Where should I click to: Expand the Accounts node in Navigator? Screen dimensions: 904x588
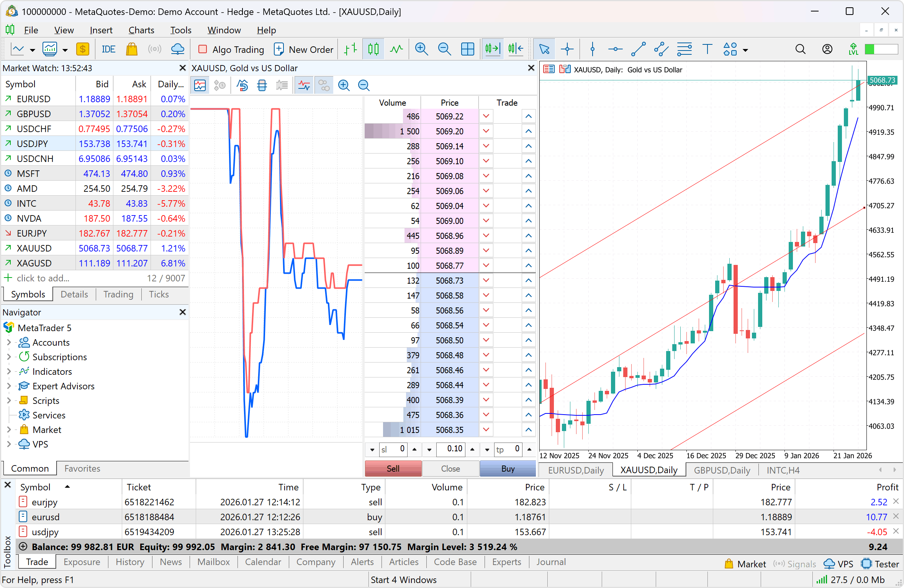[x=8, y=342]
